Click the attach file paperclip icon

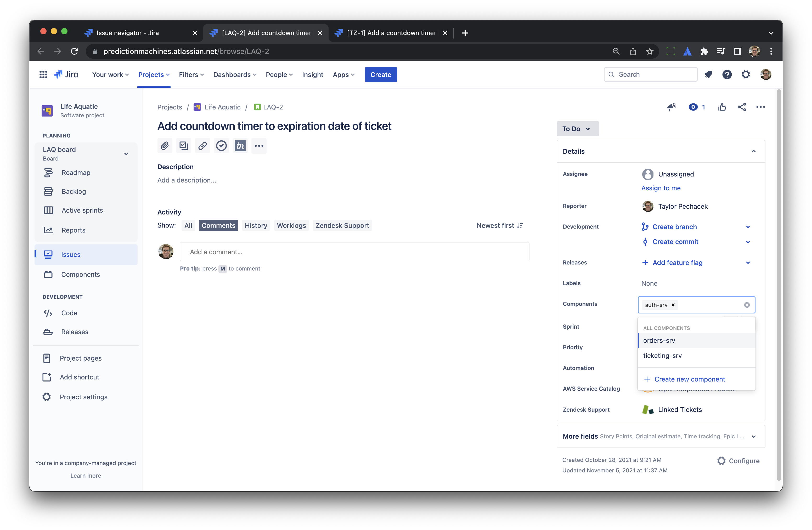click(165, 146)
